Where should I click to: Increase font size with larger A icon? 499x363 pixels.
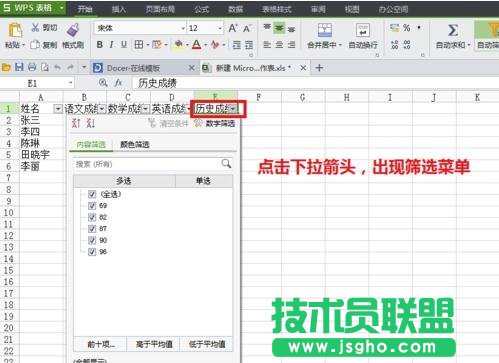click(233, 28)
